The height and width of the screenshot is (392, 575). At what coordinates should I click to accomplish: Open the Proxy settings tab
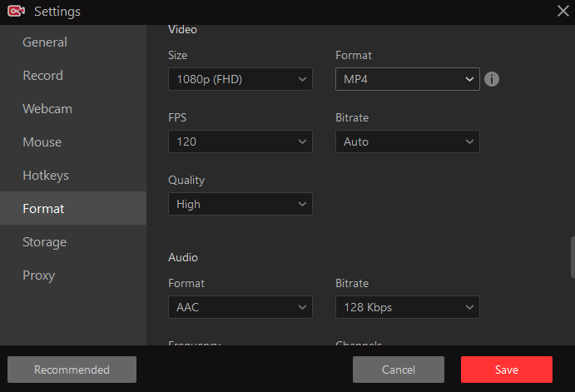39,275
